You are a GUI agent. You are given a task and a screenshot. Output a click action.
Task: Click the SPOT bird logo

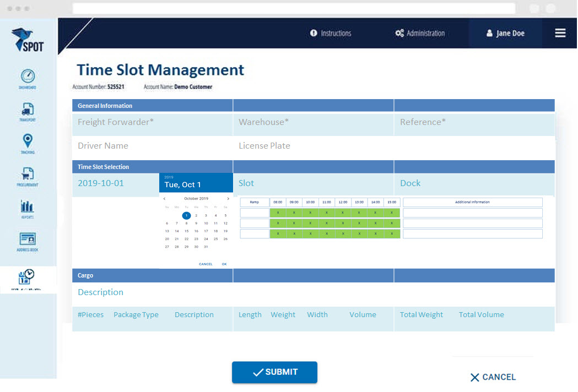[27, 40]
